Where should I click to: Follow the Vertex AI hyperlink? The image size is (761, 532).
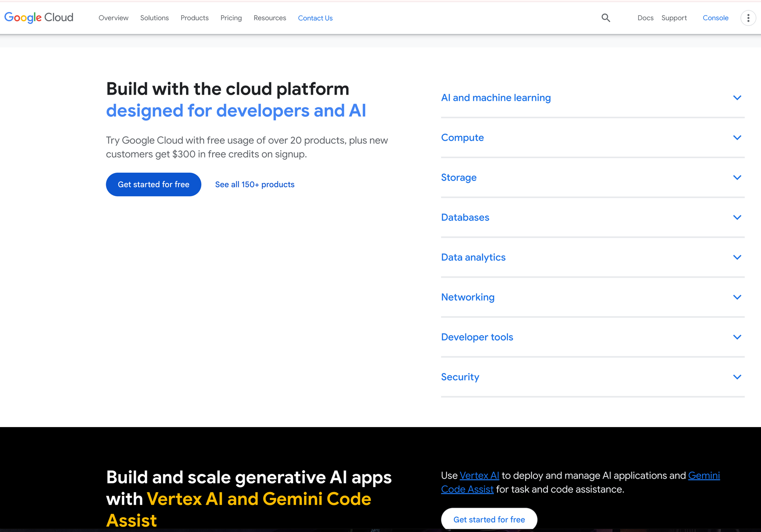click(479, 476)
